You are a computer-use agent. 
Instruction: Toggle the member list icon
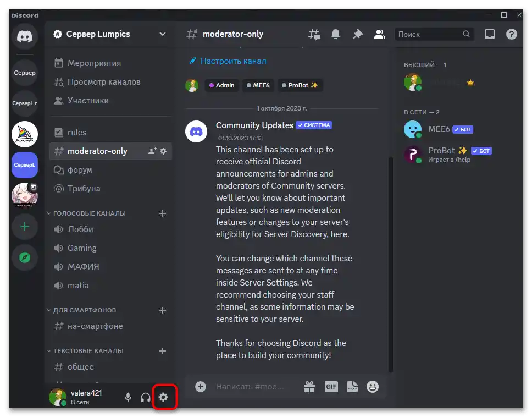[x=380, y=34]
